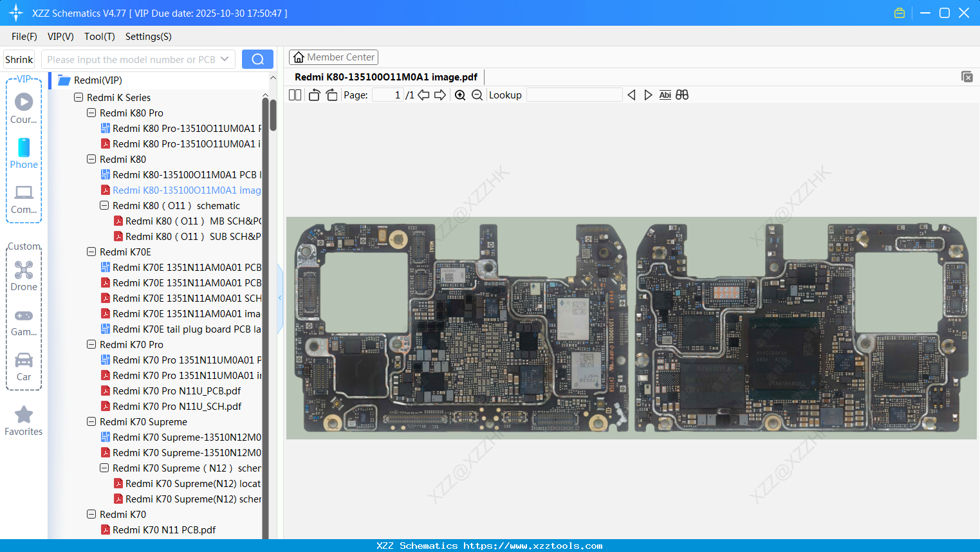The height and width of the screenshot is (552, 980).
Task: Collapse the Redmi K80 Pro tree node
Action: [x=91, y=113]
